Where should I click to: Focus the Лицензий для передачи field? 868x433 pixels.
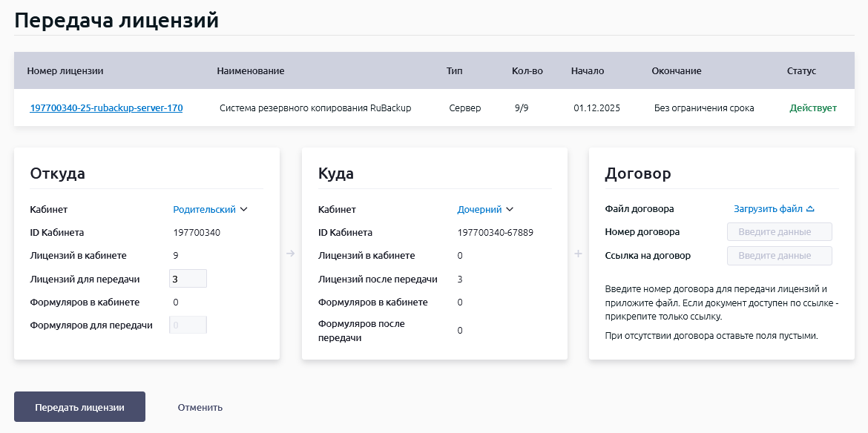click(188, 279)
